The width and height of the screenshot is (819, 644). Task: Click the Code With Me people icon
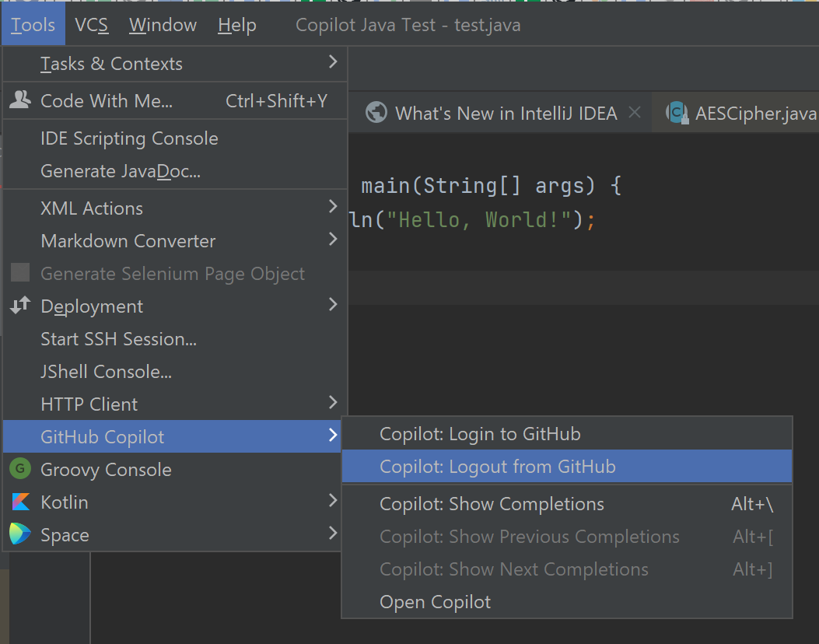point(20,100)
